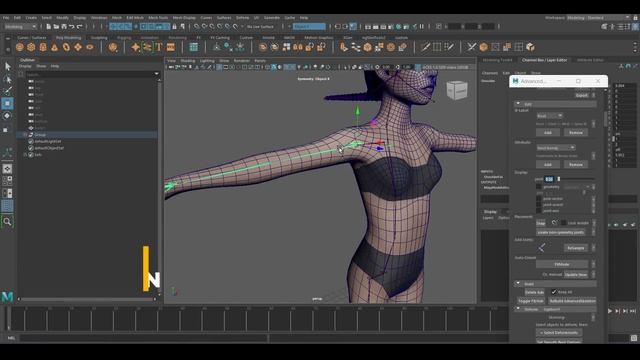Toggle the selection lock icon in status line

click(x=175, y=27)
